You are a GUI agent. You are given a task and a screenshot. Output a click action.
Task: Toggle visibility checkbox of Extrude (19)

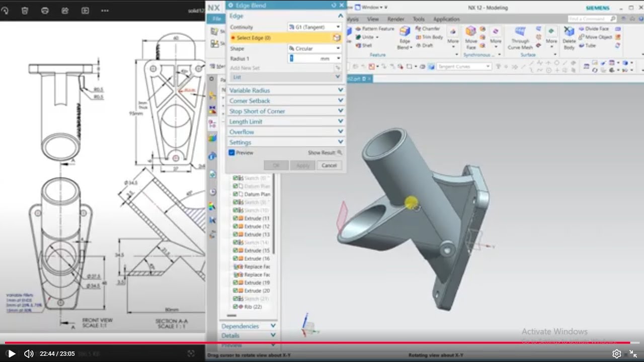click(235, 283)
